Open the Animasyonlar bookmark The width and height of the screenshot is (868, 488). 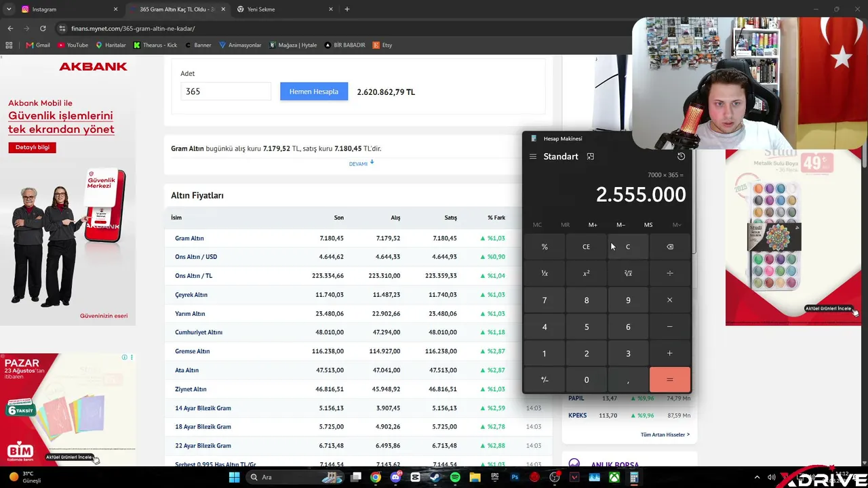point(240,45)
